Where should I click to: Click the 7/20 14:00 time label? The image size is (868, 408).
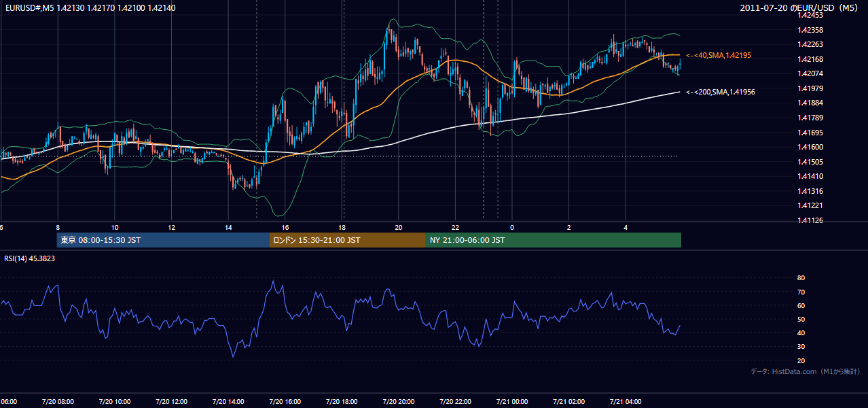coord(228,402)
